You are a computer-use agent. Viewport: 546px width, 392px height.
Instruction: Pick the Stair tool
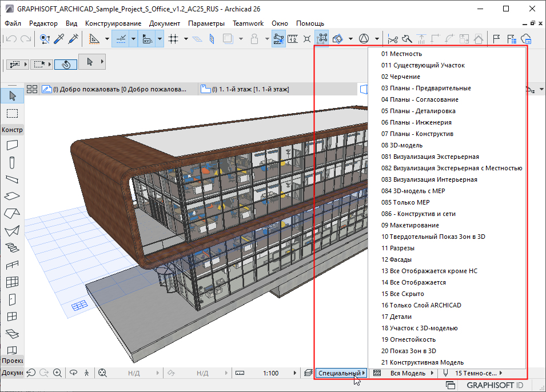tap(12, 248)
